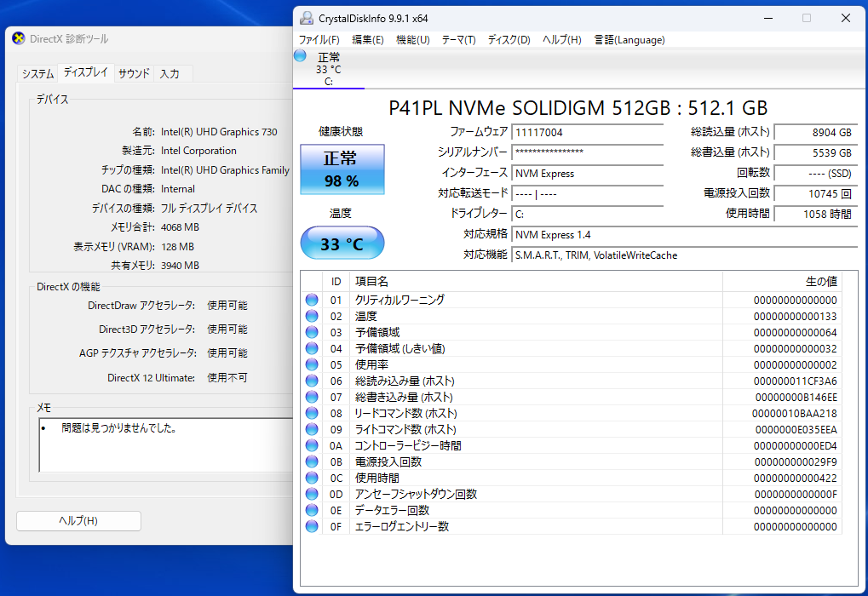Click status orb for ID 06 総読み込み量
Image resolution: width=868 pixels, height=596 pixels.
click(312, 381)
